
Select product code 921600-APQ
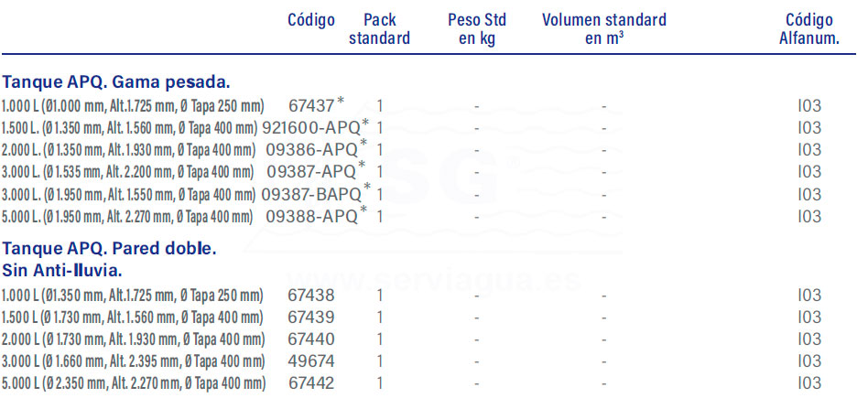[311, 127]
